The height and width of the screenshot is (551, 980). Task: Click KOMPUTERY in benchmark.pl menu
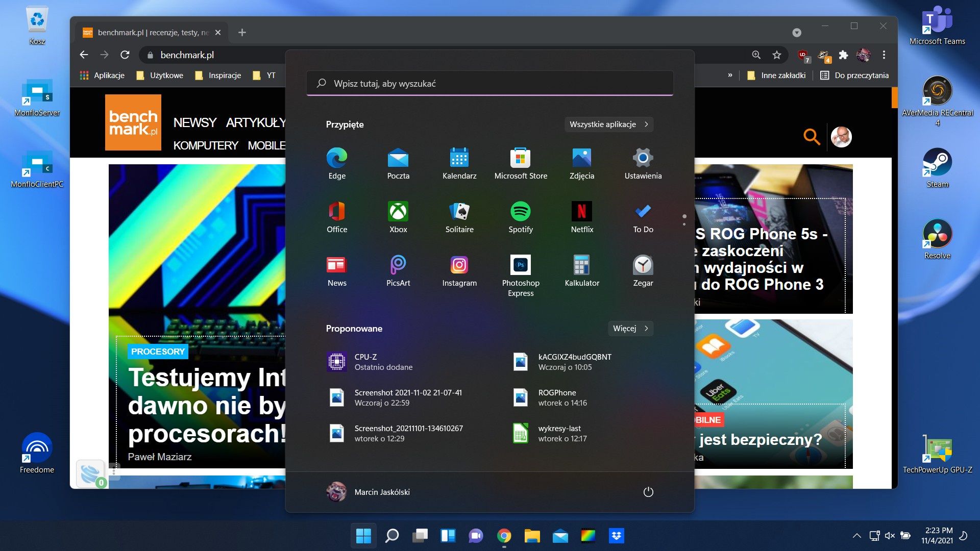pyautogui.click(x=206, y=145)
